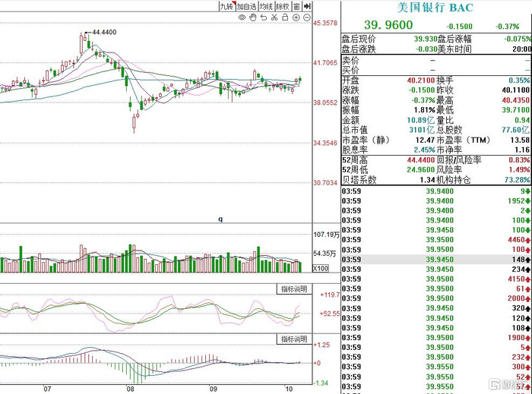532x394 pixels.
Task: Toggle the 均线 moving average button
Action: point(266,6)
